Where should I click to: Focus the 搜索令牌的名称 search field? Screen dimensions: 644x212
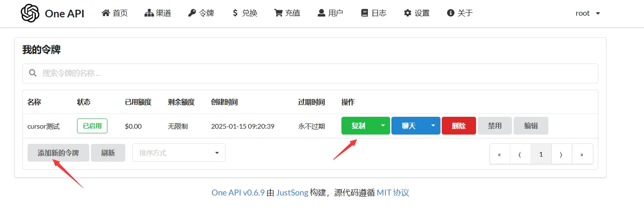(x=310, y=73)
